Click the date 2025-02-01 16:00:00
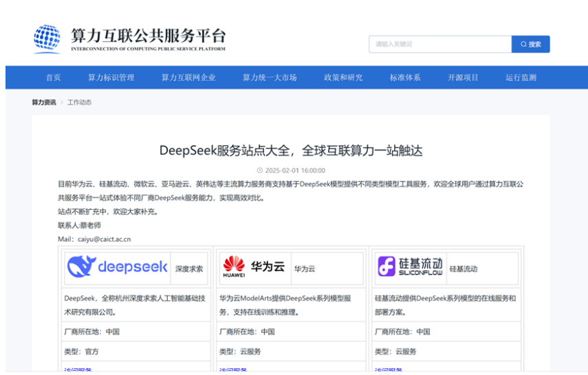Image resolution: width=588 pixels, height=375 pixels. point(295,171)
